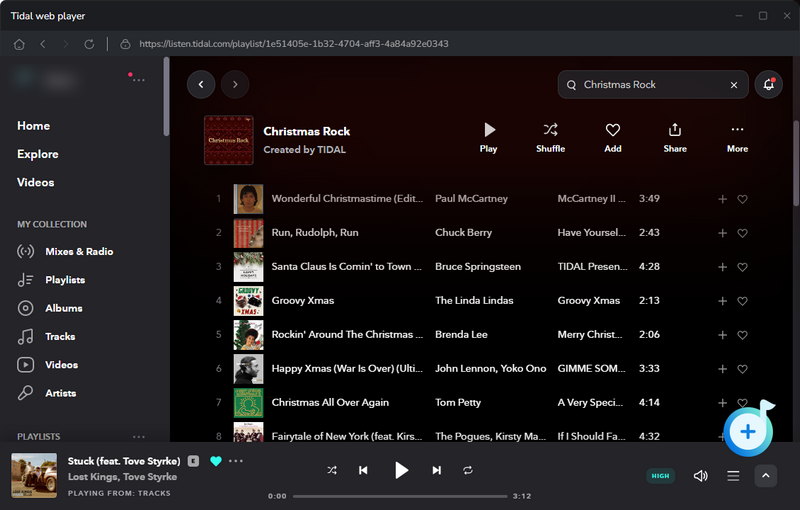Navigate back with the round left chevron
This screenshot has height=510, width=800.
click(201, 84)
